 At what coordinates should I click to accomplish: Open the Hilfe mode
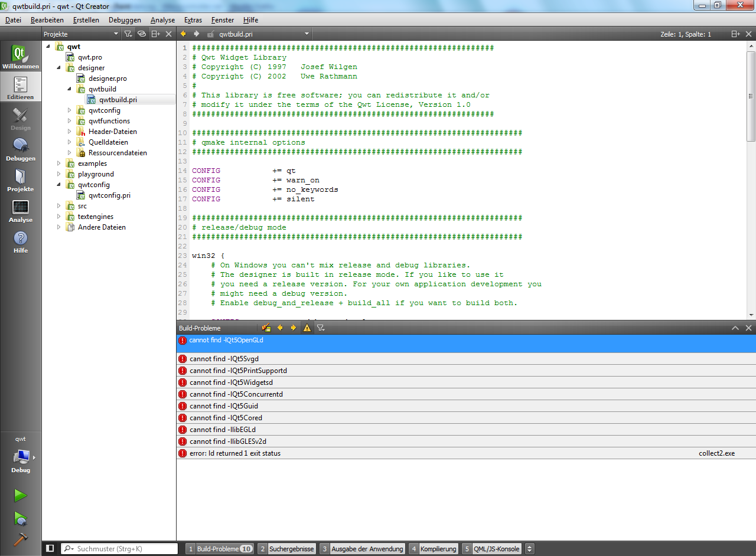(x=21, y=240)
